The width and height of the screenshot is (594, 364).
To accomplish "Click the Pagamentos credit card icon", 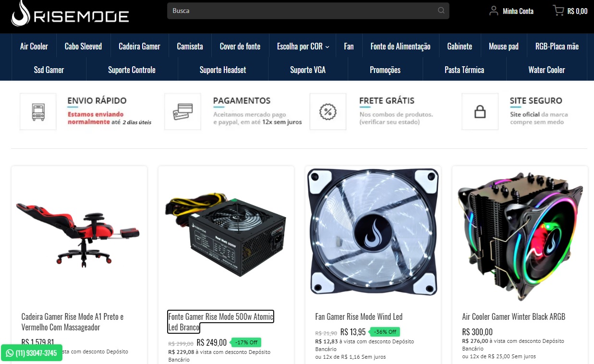I will click(x=182, y=111).
